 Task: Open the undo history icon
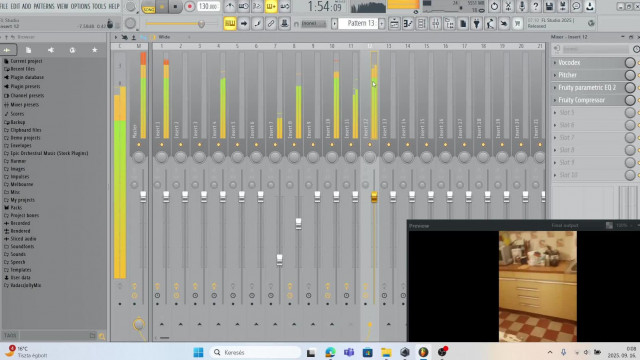[x=494, y=6]
